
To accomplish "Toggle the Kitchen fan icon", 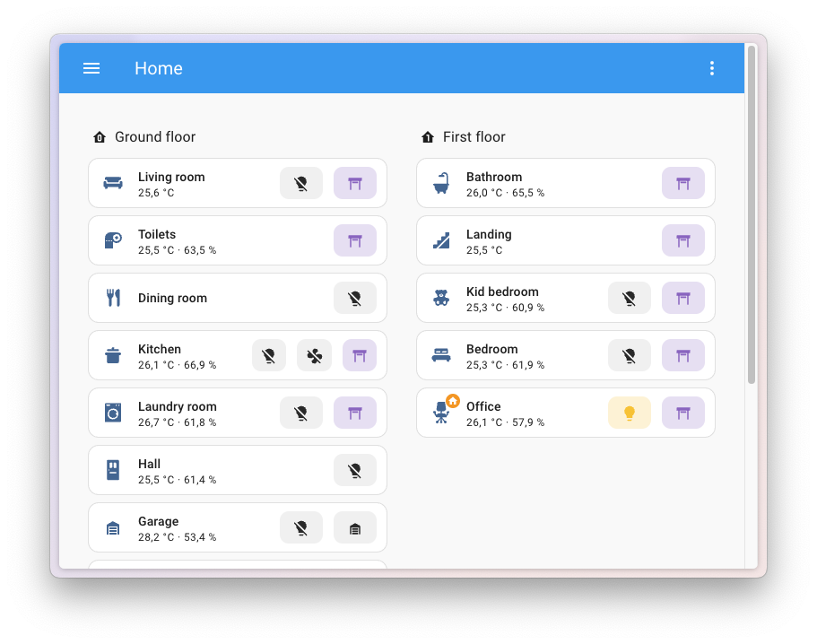I will point(314,355).
